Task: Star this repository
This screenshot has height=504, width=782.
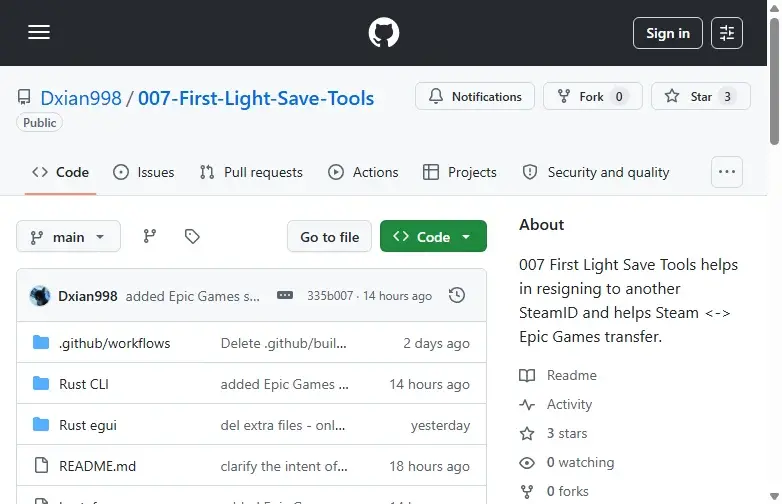Action: coord(701,96)
